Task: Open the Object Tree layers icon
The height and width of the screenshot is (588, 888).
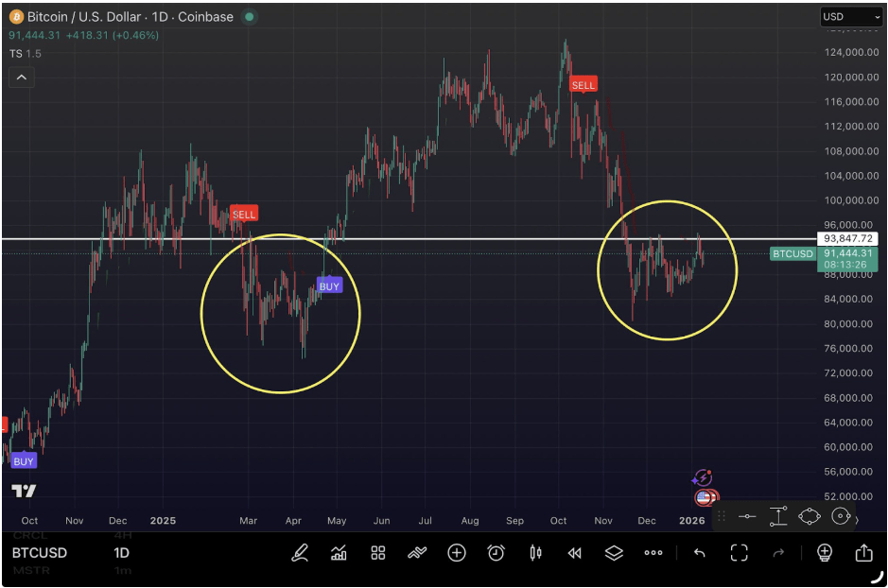Action: coord(613,553)
